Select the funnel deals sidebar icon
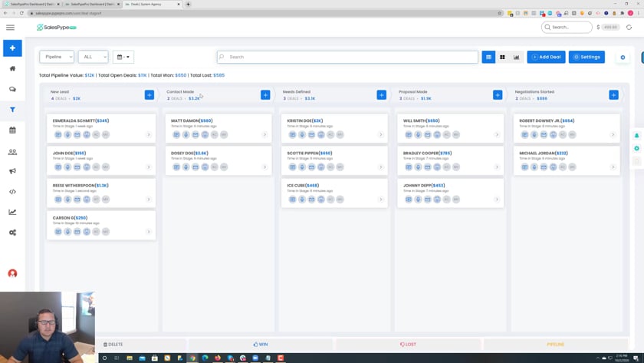This screenshot has height=363, width=644. tap(12, 110)
